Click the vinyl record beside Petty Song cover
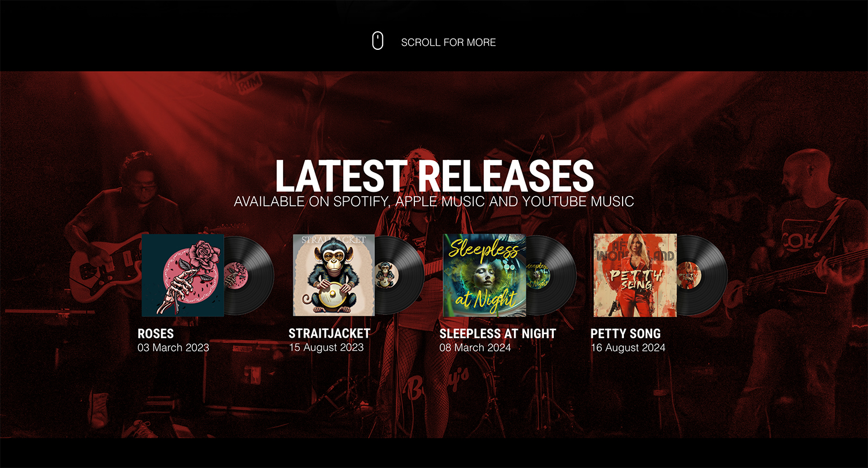The image size is (868, 468). click(703, 275)
